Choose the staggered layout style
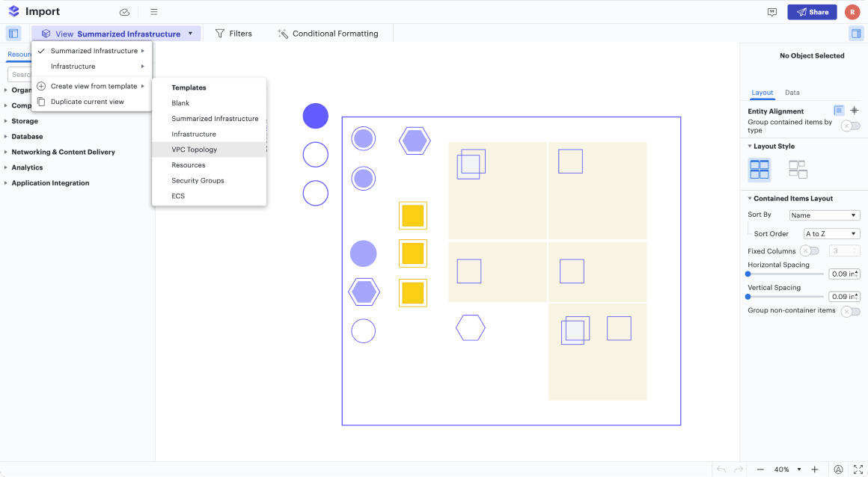 [x=798, y=169]
